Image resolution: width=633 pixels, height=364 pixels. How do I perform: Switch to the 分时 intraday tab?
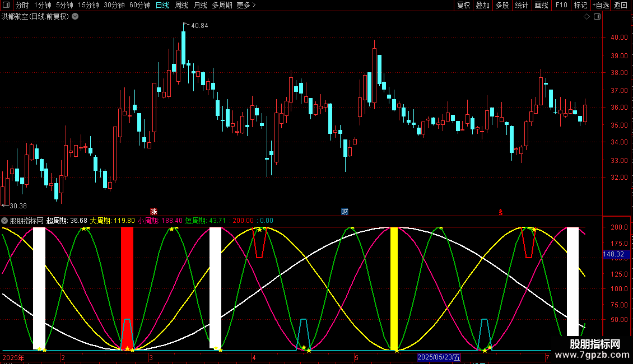[22, 5]
